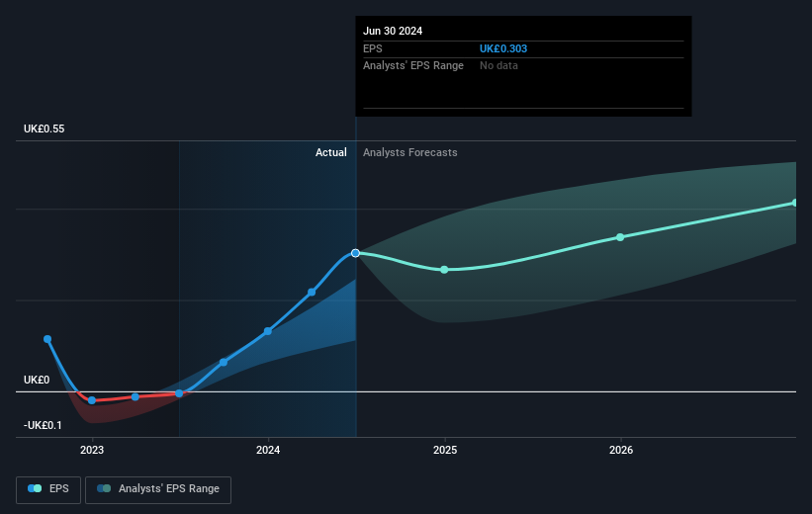Click the 2023 x-axis label

(x=92, y=450)
